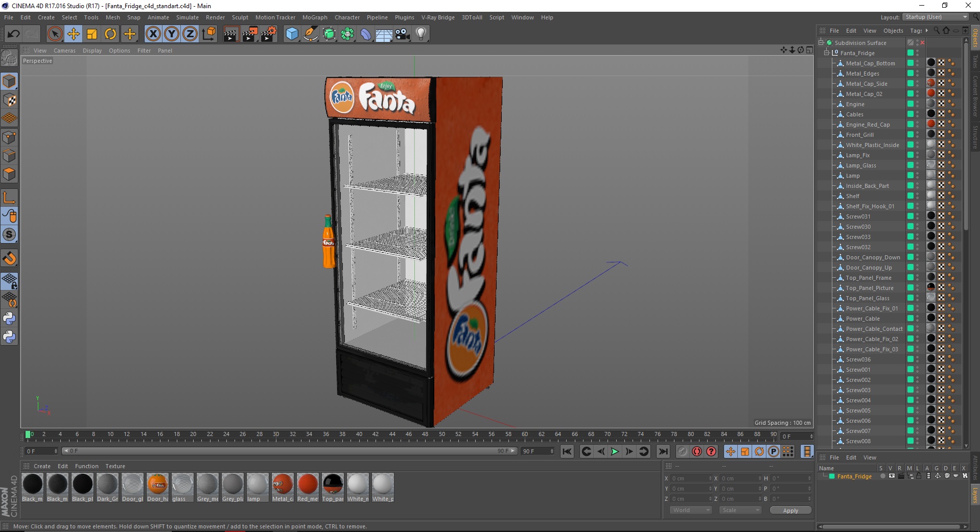The width and height of the screenshot is (980, 532).
Task: Toggle Z axis lock
Action: pos(190,34)
